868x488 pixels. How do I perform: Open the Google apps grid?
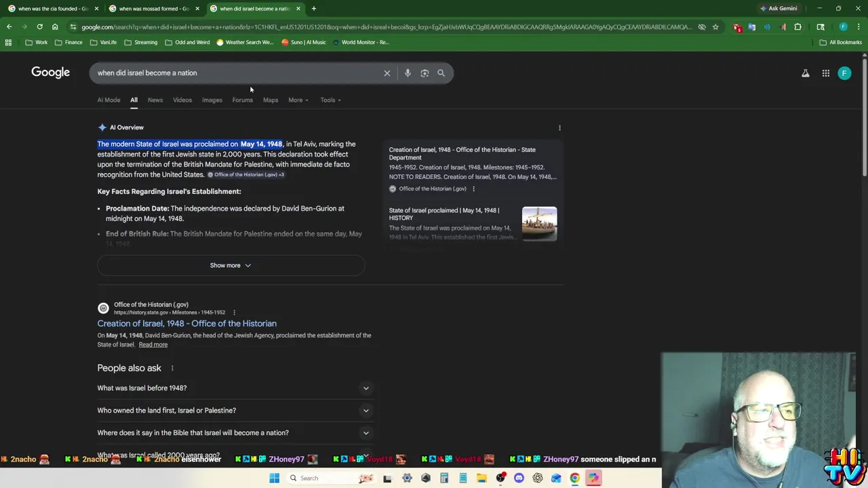826,73
